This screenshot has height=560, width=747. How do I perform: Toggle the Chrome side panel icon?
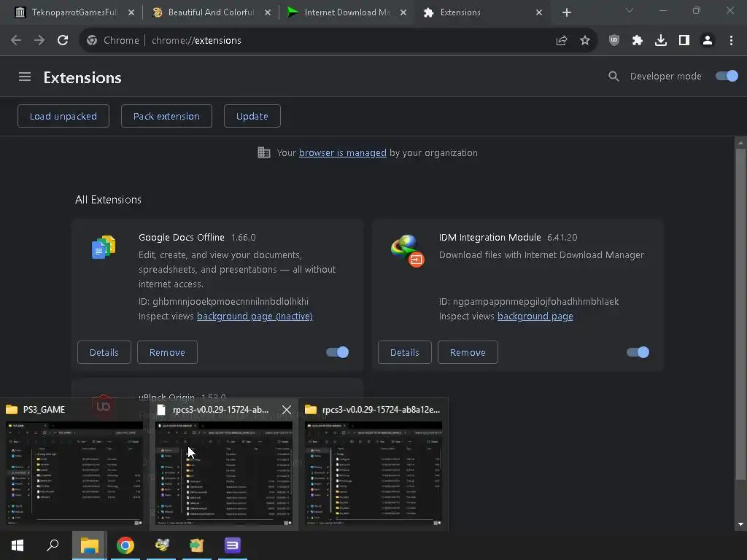(x=684, y=41)
